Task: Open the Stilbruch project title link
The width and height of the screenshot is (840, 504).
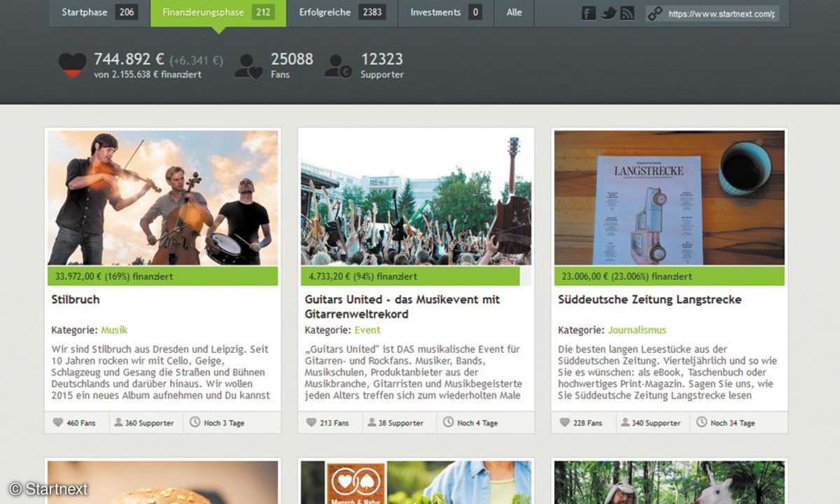Action: 76,300
